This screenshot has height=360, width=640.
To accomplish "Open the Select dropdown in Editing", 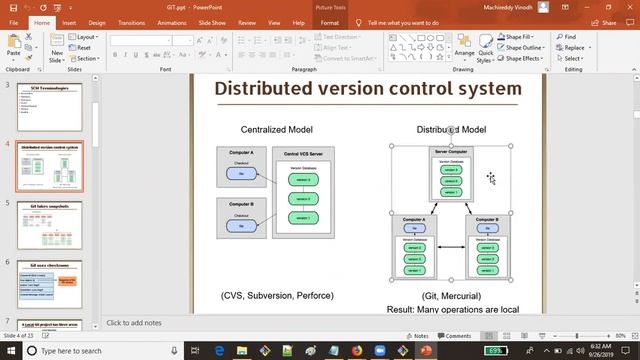I will (x=570, y=58).
